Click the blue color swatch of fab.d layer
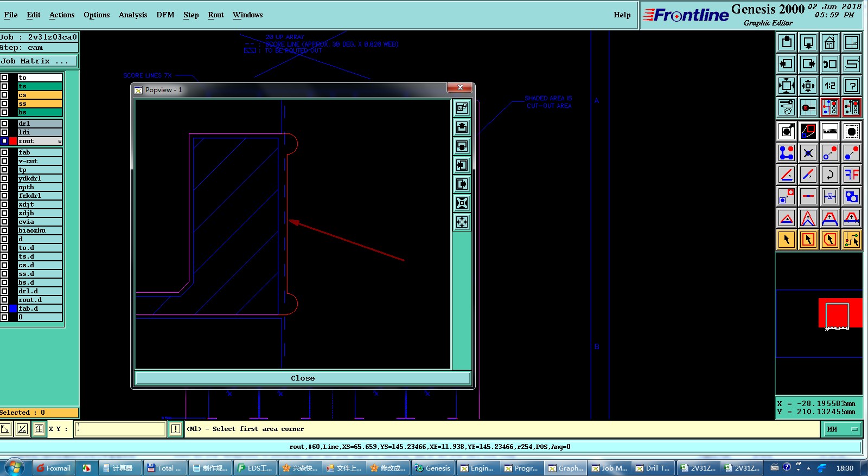Image resolution: width=868 pixels, height=476 pixels. pyautogui.click(x=13, y=308)
